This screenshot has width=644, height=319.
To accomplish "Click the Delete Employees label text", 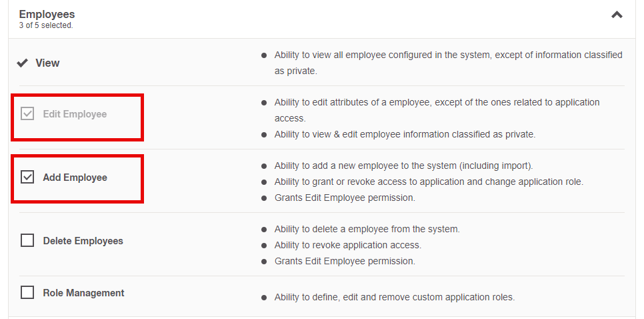I will 83,241.
